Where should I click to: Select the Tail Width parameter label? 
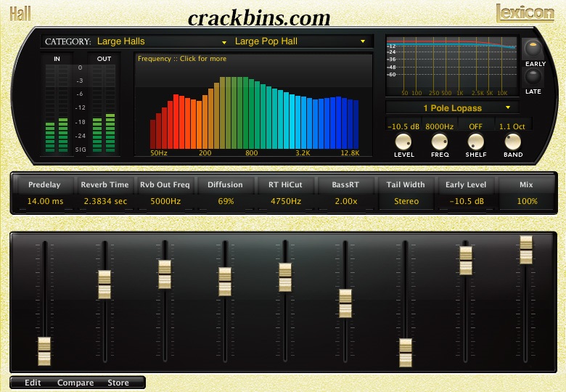406,185
